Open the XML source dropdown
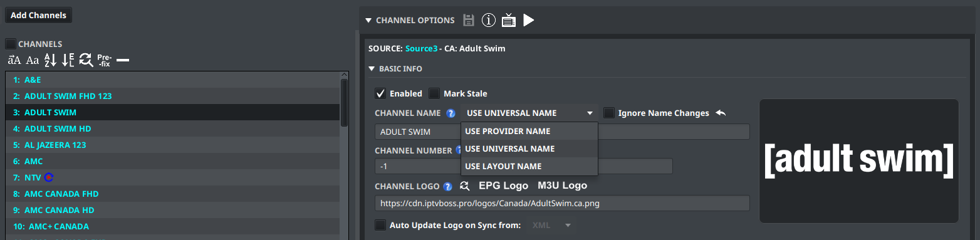Image resolution: width=980 pixels, height=240 pixels. coord(552,225)
